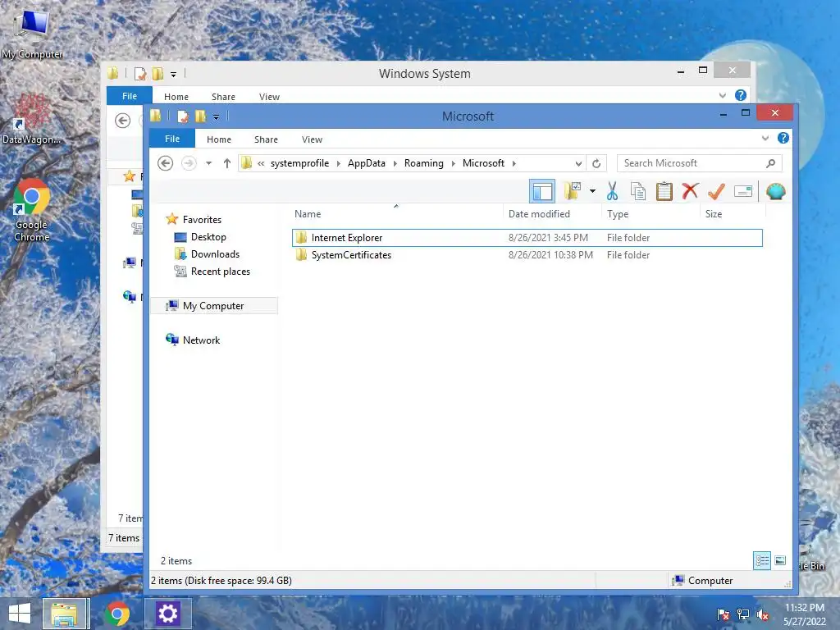This screenshot has width=840, height=630.
Task: Show hidden breadcrumb path double-chevron
Action: click(x=261, y=163)
